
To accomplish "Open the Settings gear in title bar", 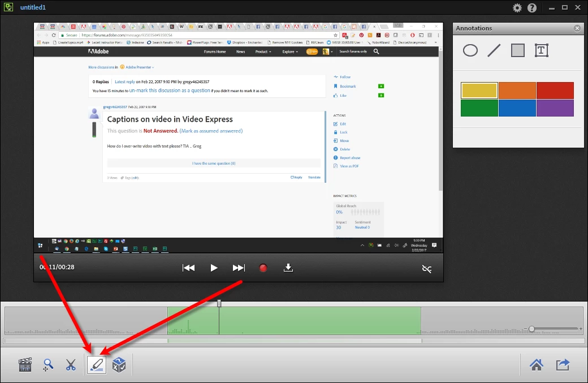I will (517, 7).
